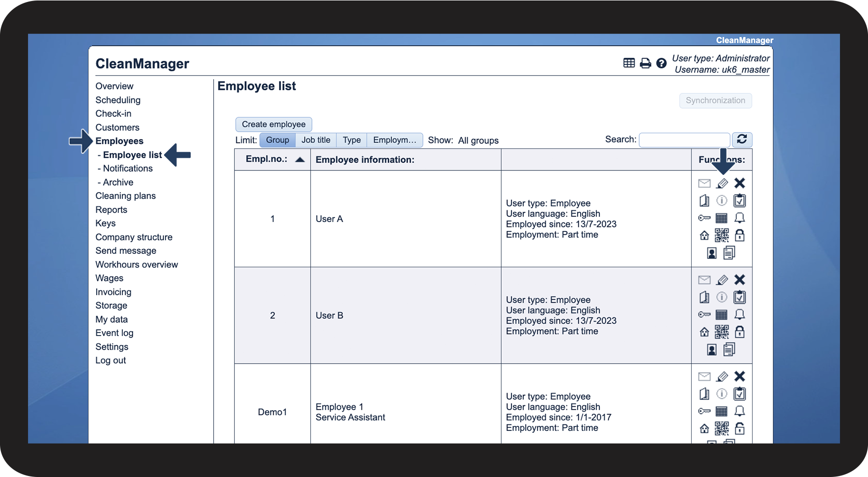Click the key icon for User A

point(704,218)
